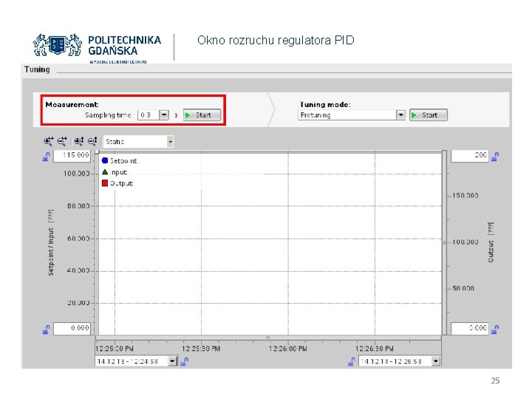Open the Tuning mode Pretuning dropdown

pyautogui.click(x=400, y=115)
